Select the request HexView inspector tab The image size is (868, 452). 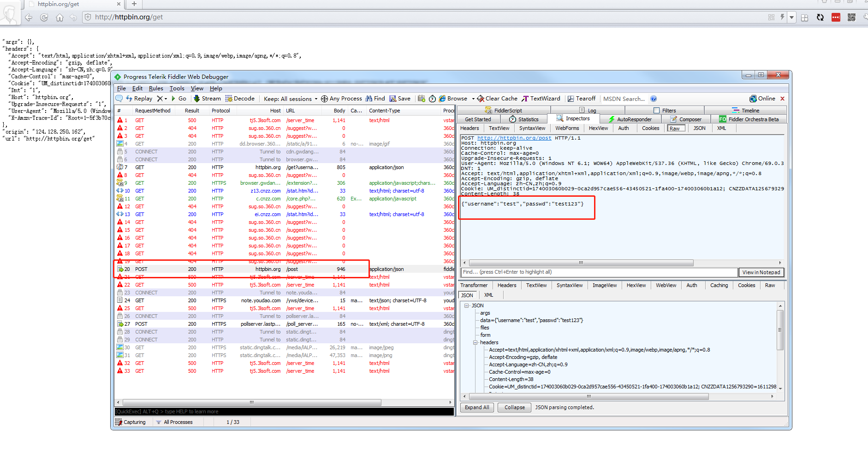click(x=598, y=128)
